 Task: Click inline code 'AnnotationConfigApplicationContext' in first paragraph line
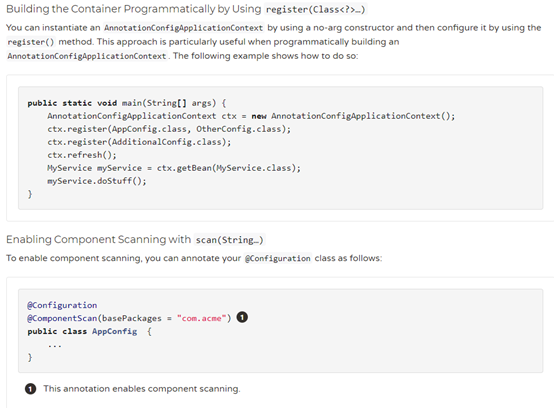pyautogui.click(x=183, y=28)
